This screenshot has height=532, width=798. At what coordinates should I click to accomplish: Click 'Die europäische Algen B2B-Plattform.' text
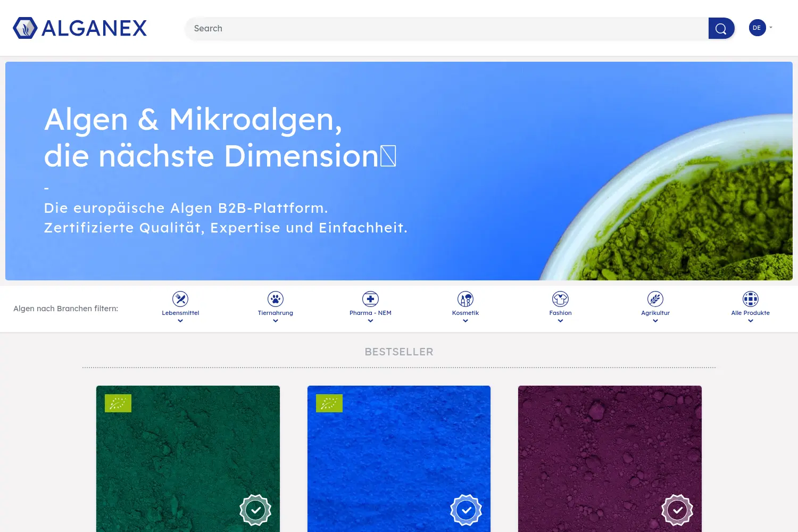[186, 208]
